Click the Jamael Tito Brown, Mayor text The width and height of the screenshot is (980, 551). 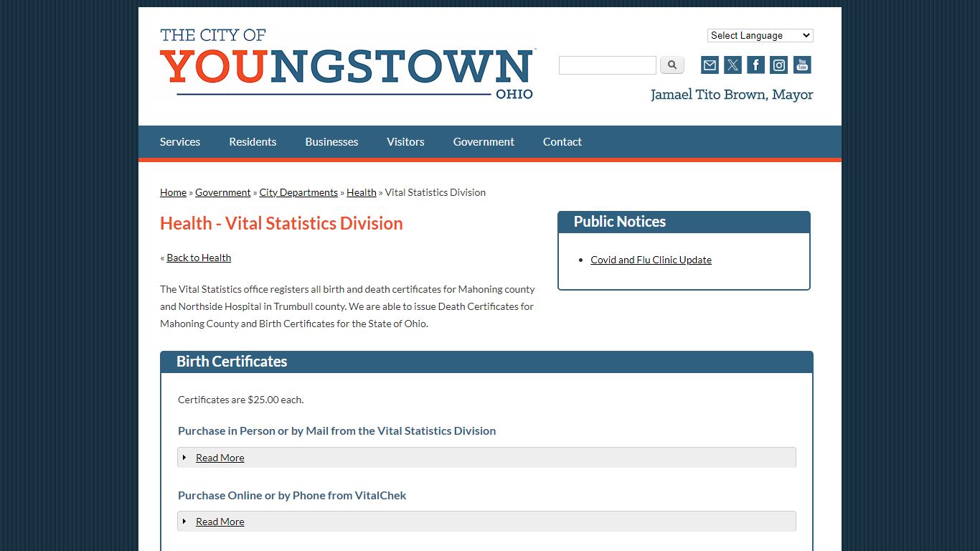pos(732,95)
